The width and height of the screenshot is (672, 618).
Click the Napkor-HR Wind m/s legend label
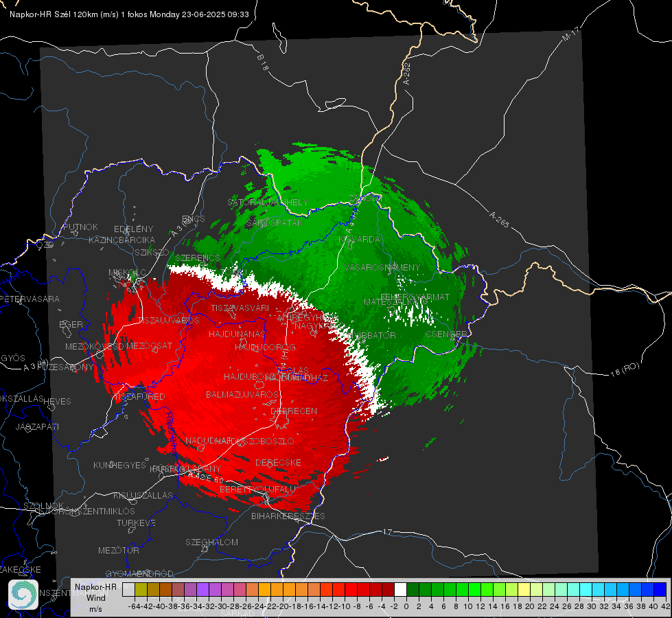coord(95,597)
